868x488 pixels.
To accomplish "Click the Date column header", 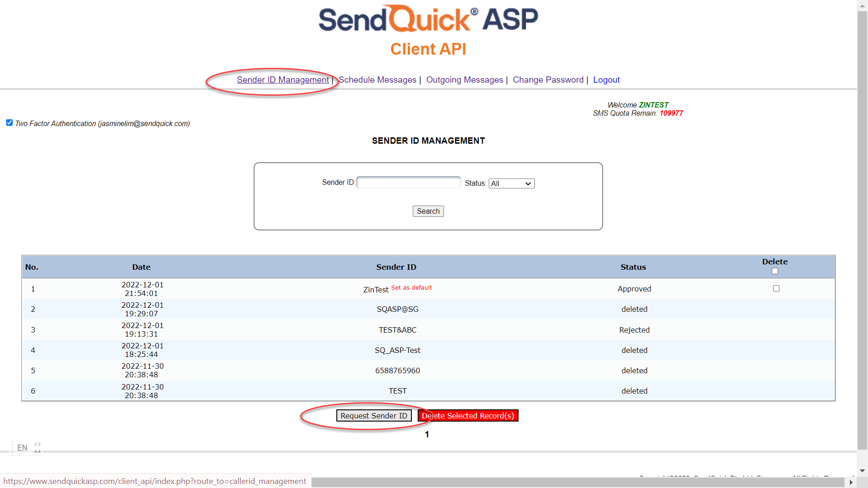I will click(x=141, y=267).
